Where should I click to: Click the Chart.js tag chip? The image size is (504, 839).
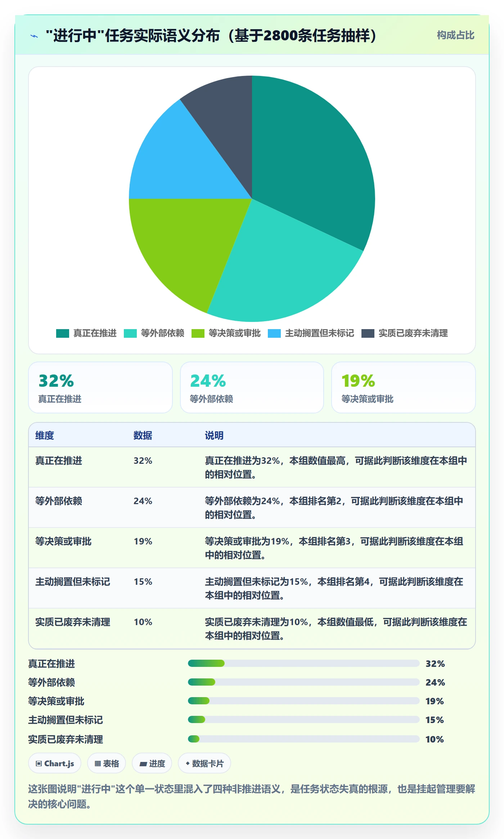55,763
